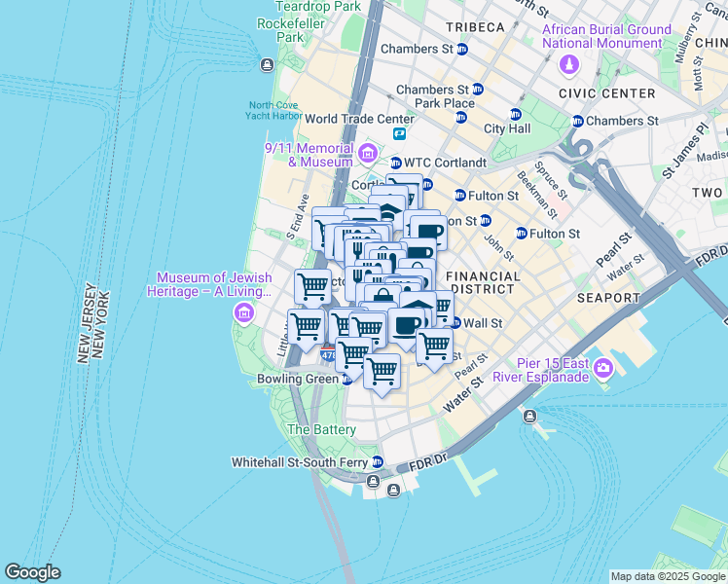Click shopping cart marker left of I-478 shield
This screenshot has height=584, width=728.
[306, 330]
